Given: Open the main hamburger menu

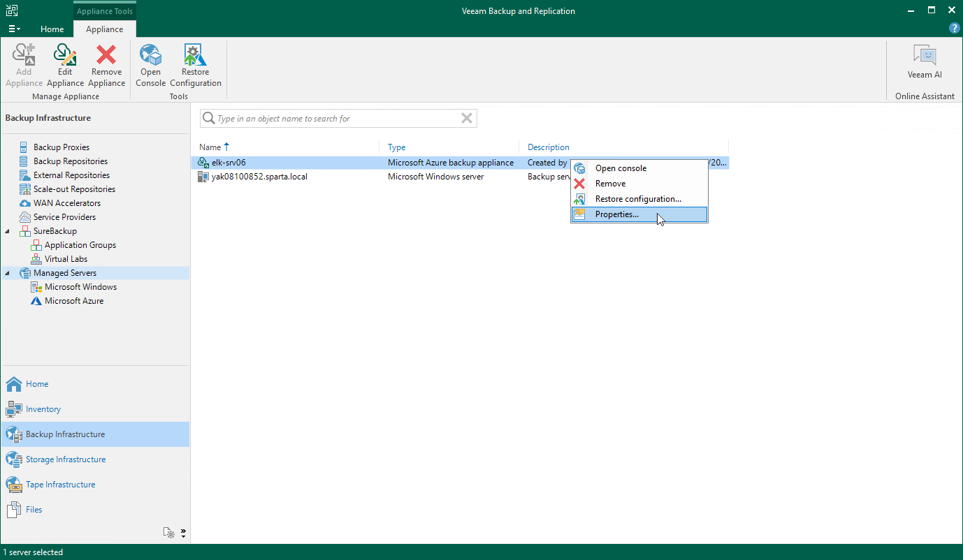Looking at the screenshot, I should coord(14,29).
